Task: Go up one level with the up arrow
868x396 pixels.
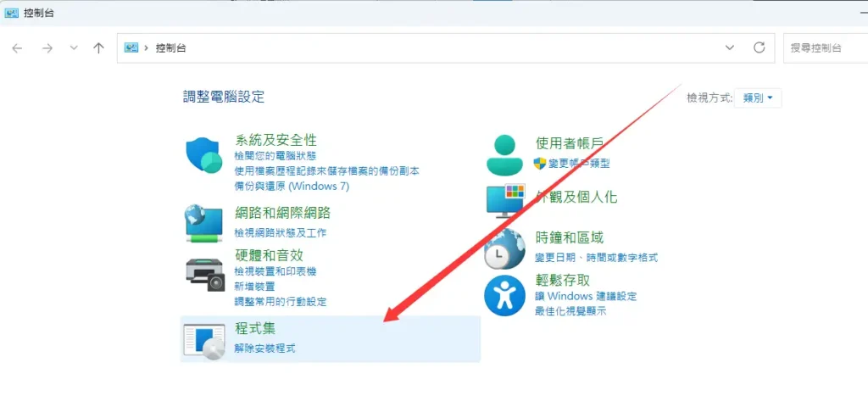Action: [98, 48]
